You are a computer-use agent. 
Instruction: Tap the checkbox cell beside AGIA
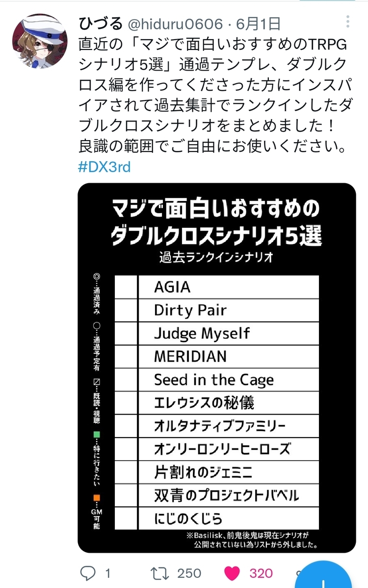(x=126, y=287)
